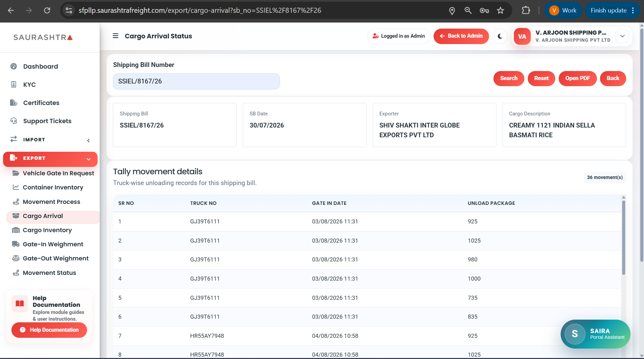Click the TRUCK NO column header

click(x=203, y=203)
